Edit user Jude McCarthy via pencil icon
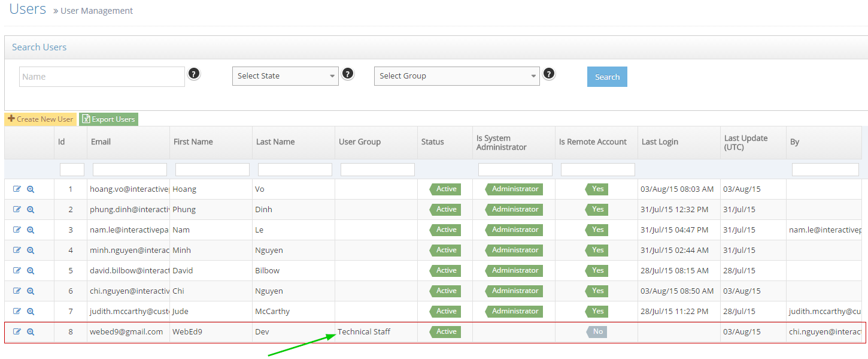 click(17, 311)
